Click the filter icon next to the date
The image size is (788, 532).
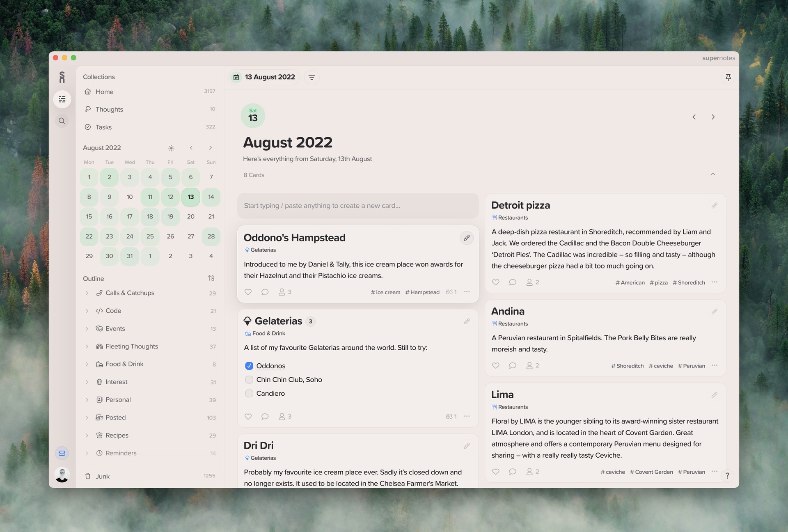tap(312, 77)
